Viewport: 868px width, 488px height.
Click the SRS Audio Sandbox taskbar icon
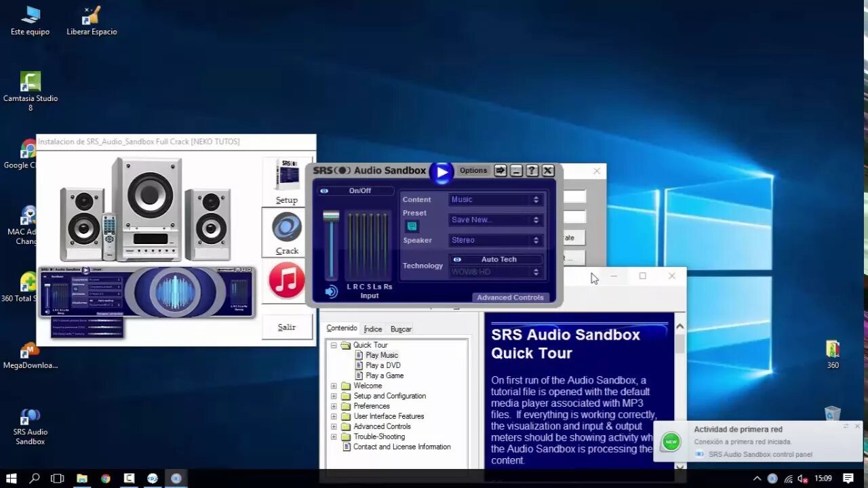pos(176,479)
